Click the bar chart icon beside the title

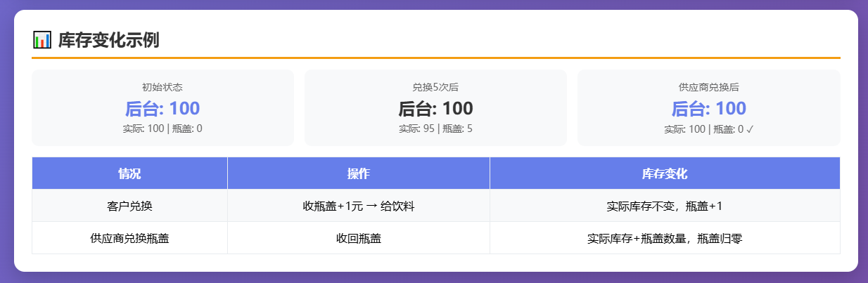click(42, 40)
